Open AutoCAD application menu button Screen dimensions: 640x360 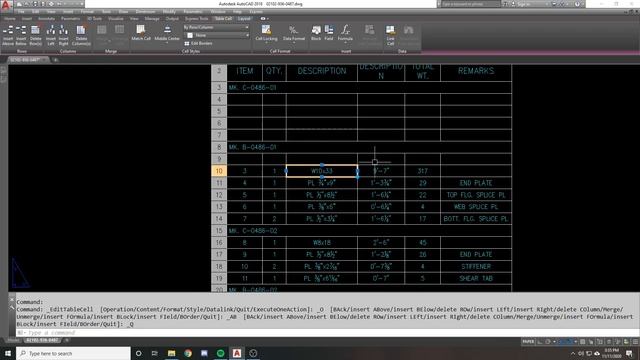click(6, 5)
